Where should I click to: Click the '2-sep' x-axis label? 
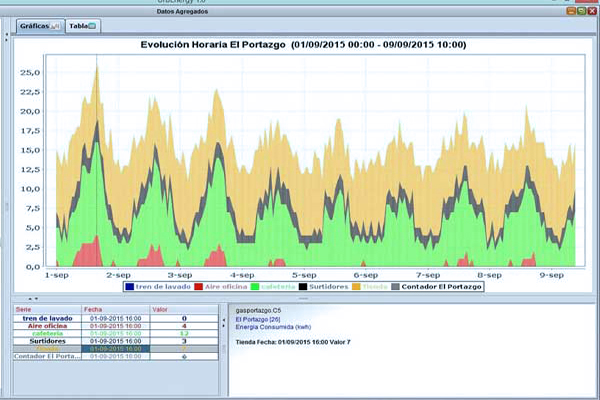pyautogui.click(x=119, y=275)
